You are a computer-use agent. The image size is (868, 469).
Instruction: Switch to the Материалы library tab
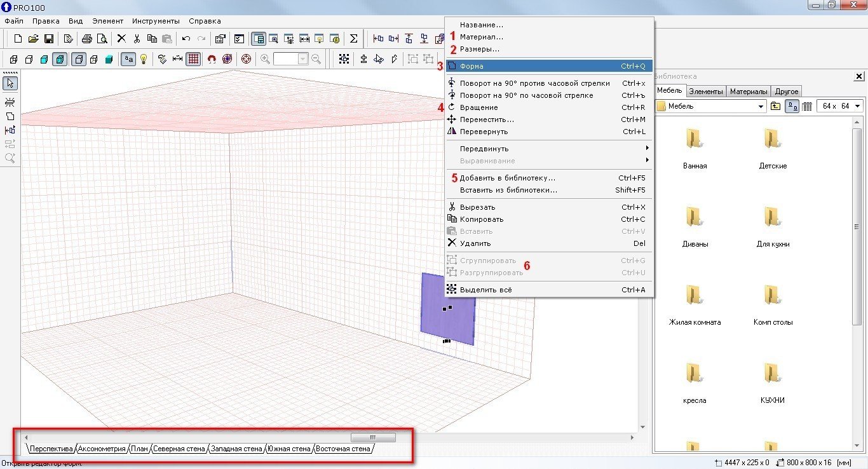pyautogui.click(x=748, y=91)
